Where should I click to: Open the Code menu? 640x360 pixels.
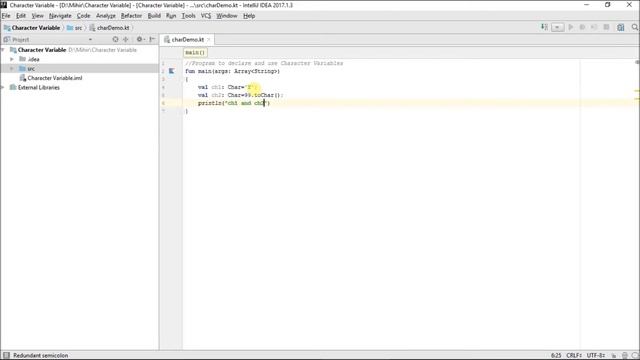[x=83, y=16]
